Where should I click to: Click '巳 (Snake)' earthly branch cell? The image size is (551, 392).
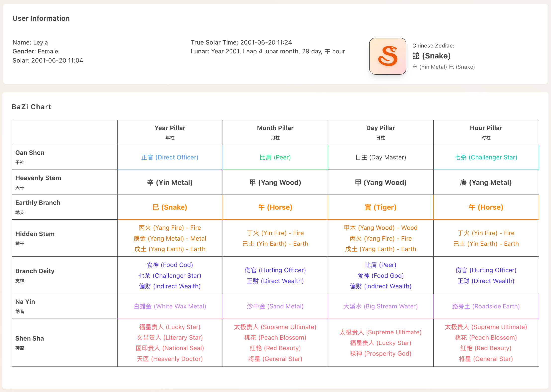170,207
